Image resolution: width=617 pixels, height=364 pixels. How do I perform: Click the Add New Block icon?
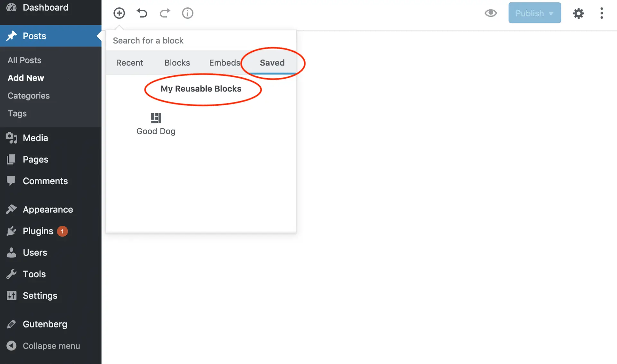pos(119,12)
